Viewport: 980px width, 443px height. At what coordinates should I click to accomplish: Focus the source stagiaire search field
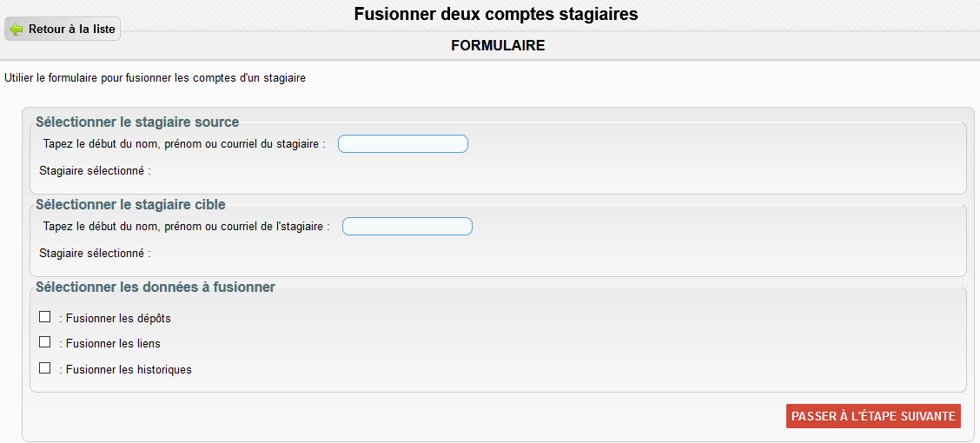(403, 144)
